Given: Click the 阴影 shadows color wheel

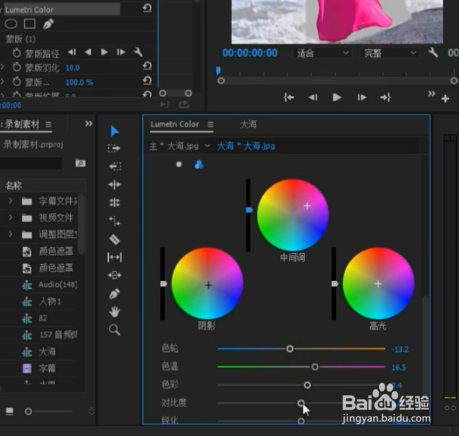Looking at the screenshot, I should click(x=207, y=283).
